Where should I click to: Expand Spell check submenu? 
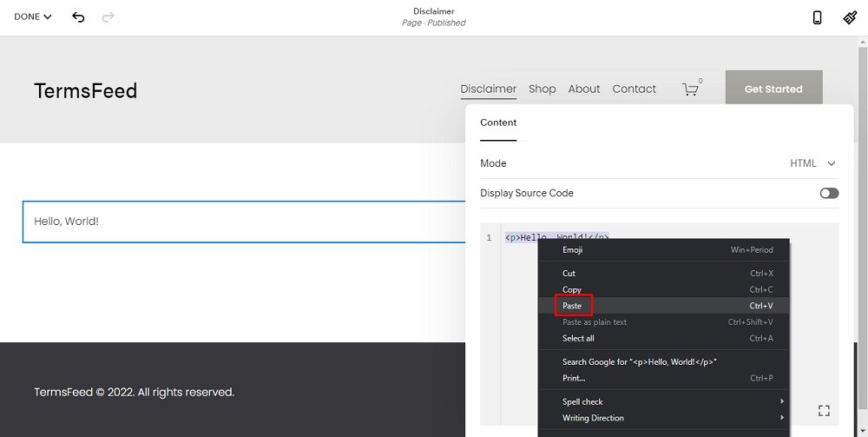(663, 401)
